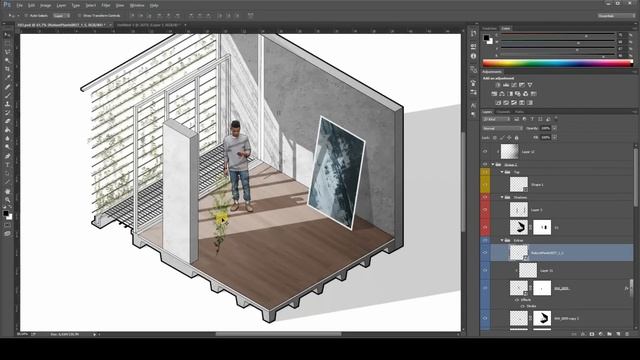Viewport: 640px width, 360px height.
Task: Open the Layers panel options menu
Action: (635, 111)
